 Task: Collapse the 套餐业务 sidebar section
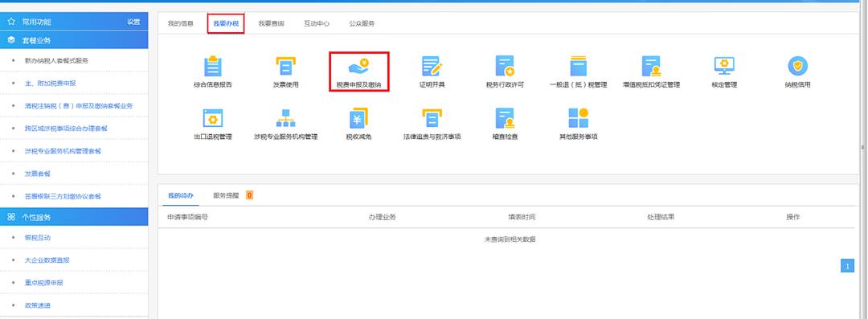(74, 40)
